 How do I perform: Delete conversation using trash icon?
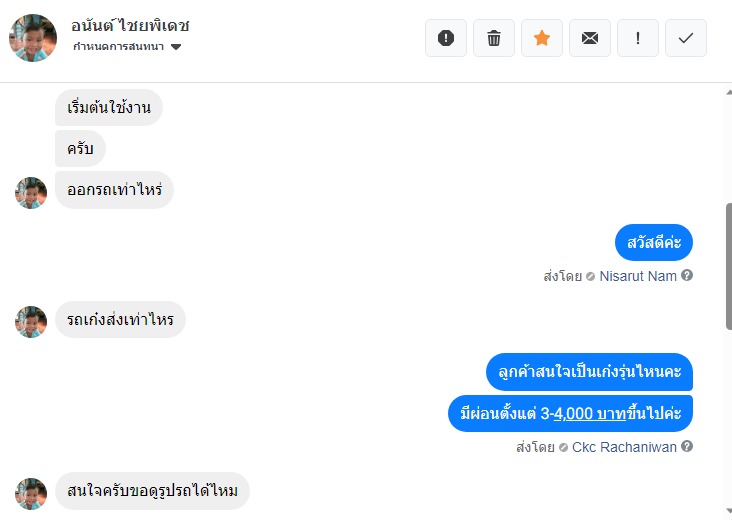494,38
